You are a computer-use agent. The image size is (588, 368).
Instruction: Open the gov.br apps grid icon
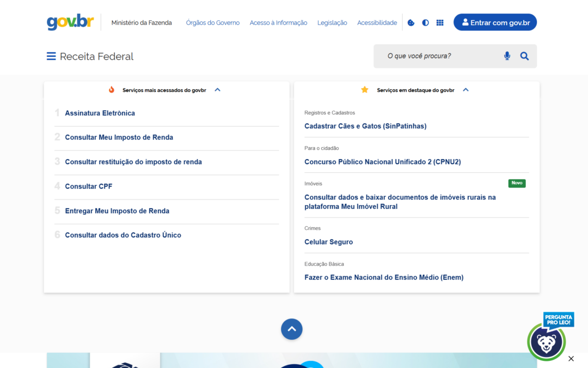point(440,22)
